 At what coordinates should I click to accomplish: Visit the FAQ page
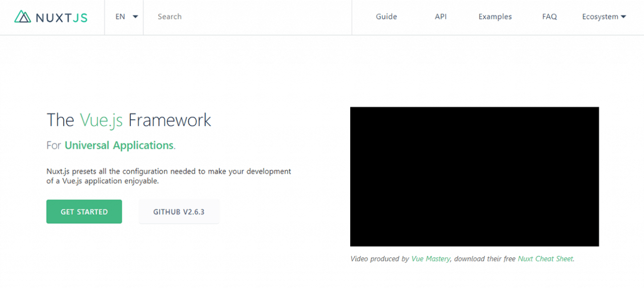coord(549,17)
